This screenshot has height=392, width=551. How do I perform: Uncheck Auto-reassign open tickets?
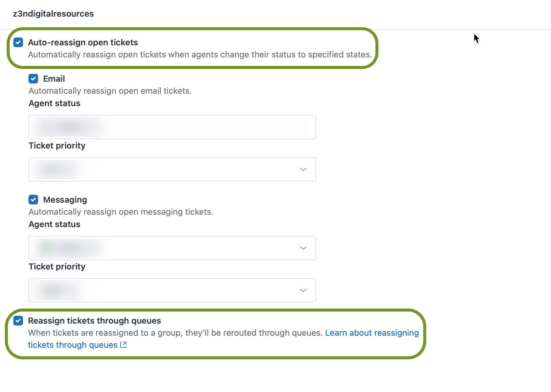18,43
